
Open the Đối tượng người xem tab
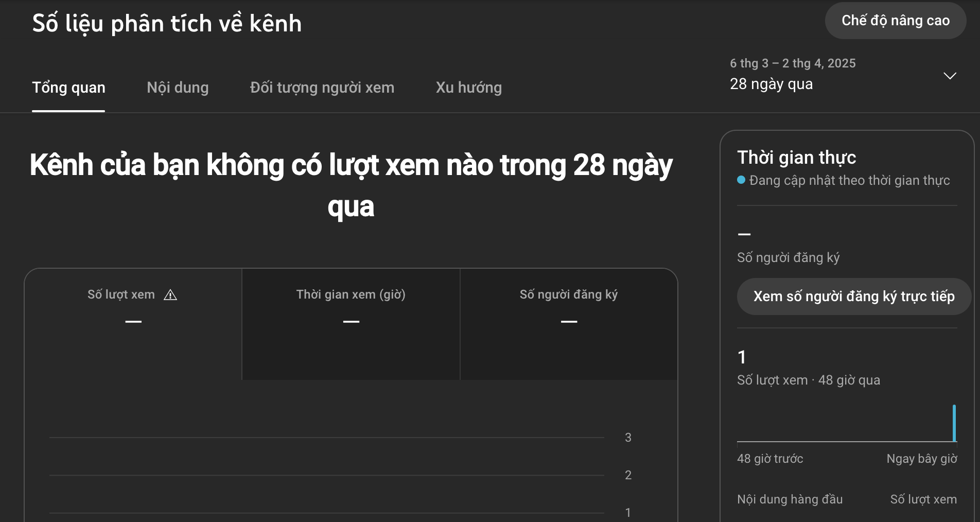[x=321, y=88]
